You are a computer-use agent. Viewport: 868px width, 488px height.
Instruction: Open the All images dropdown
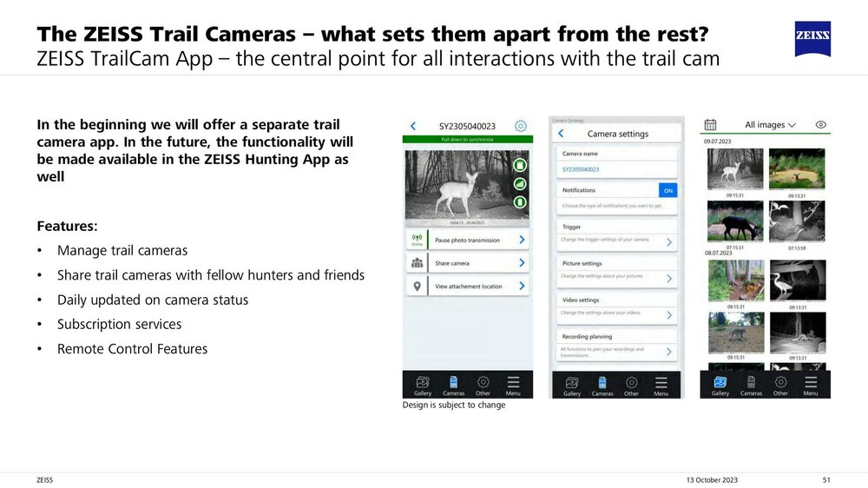770,125
